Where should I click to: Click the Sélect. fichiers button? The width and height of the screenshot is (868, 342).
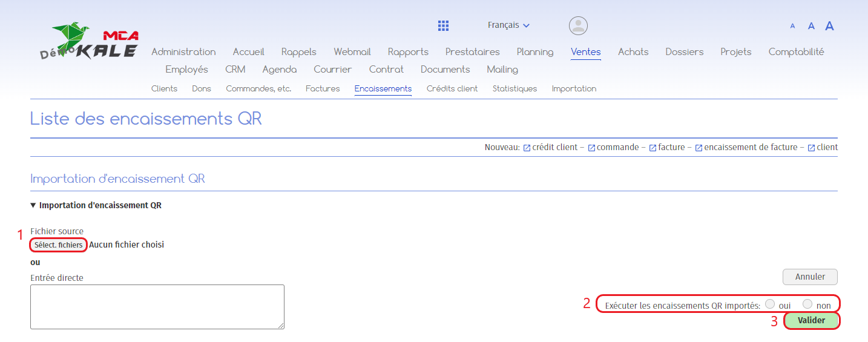(59, 245)
